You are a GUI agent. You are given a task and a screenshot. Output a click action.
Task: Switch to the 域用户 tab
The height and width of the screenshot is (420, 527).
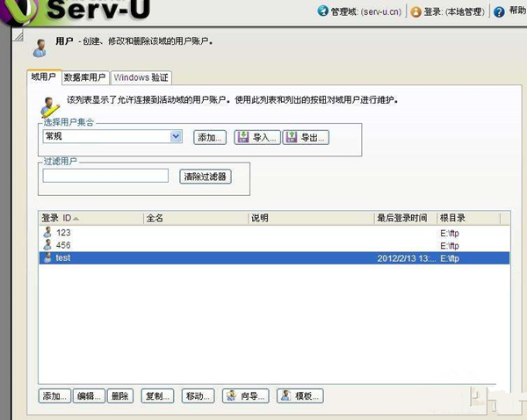pos(44,77)
